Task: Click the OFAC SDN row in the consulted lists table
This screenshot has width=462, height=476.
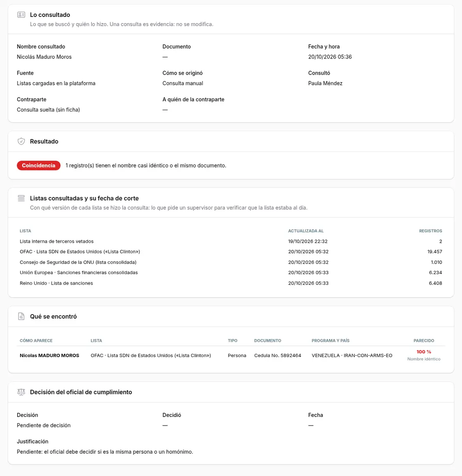Action: tap(231, 252)
